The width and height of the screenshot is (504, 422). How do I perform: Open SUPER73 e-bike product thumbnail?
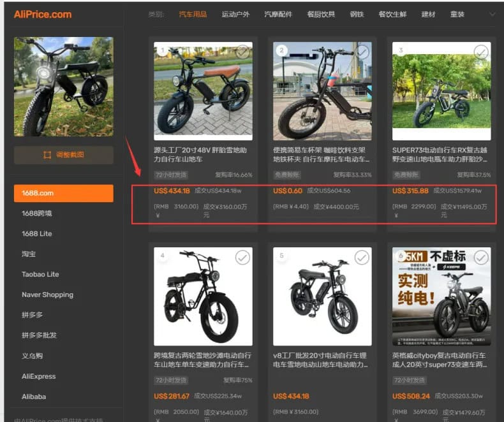[x=441, y=91]
